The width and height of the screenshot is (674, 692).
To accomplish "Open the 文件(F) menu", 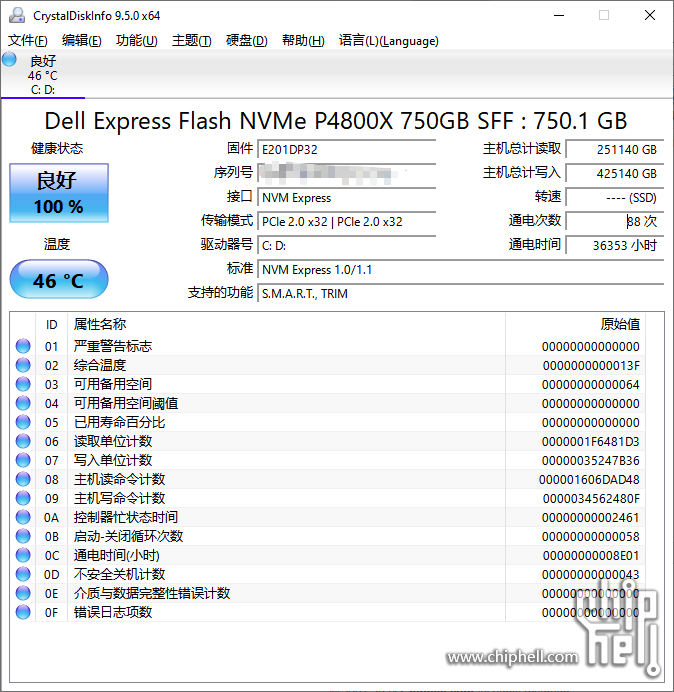I will tap(28, 41).
